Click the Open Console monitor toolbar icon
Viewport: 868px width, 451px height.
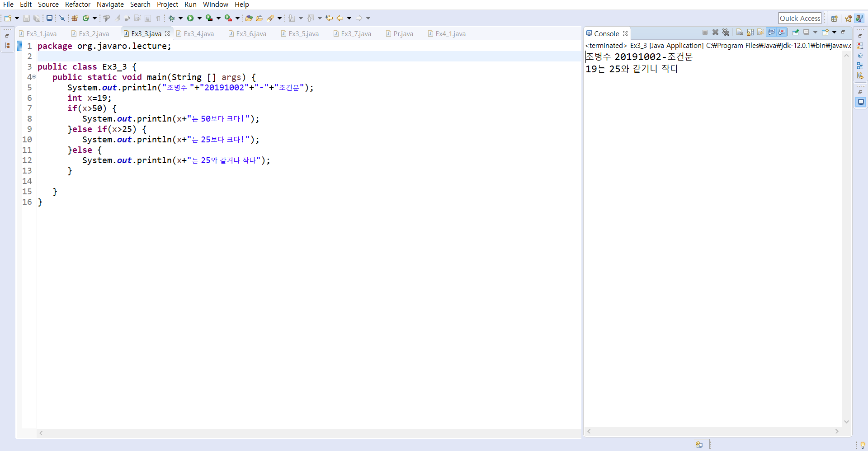49,18
